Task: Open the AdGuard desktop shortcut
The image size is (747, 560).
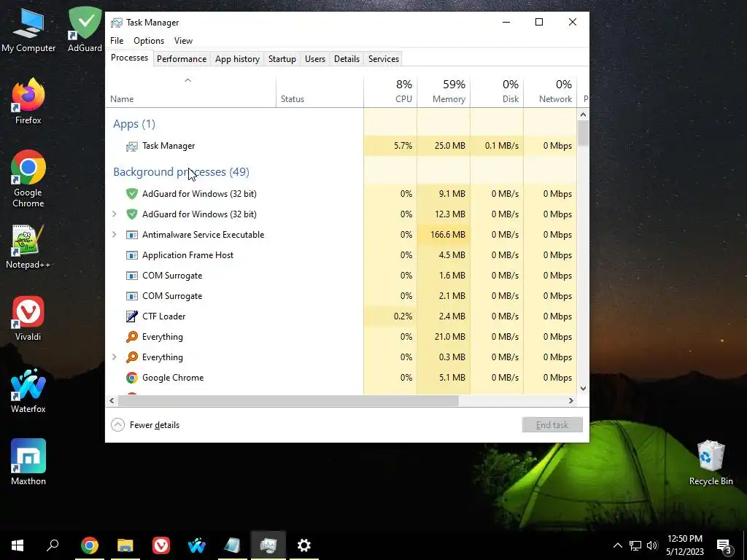Action: pos(85,29)
